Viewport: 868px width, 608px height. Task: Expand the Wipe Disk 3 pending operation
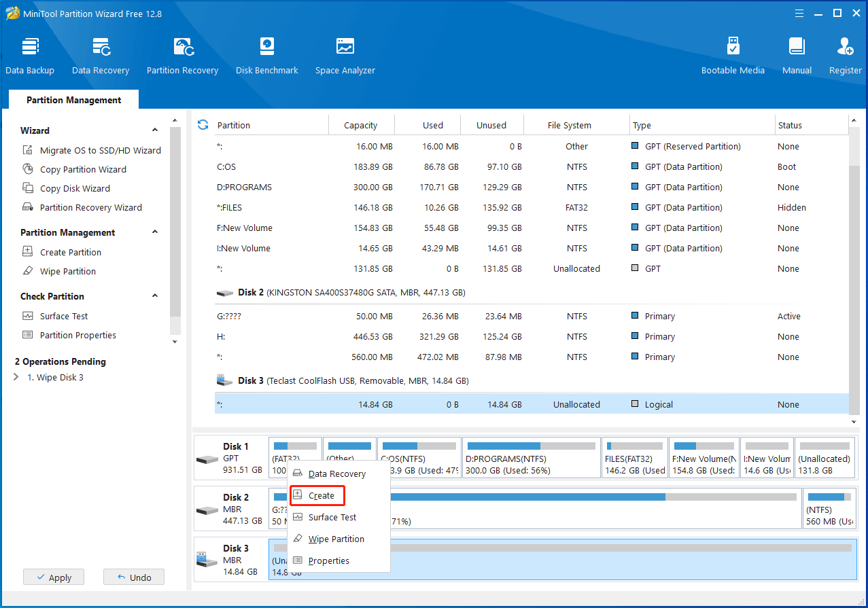[x=16, y=377]
